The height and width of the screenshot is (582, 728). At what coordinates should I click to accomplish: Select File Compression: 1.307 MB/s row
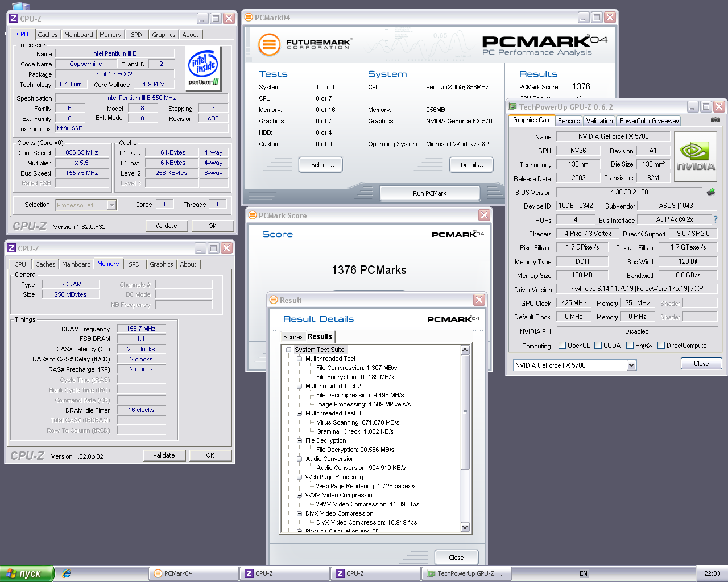pyautogui.click(x=357, y=368)
